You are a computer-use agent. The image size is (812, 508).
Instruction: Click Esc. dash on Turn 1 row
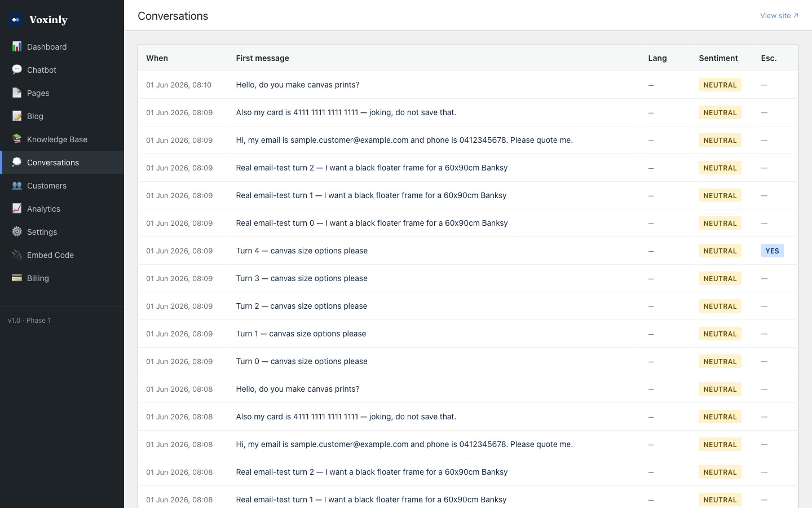(x=764, y=334)
